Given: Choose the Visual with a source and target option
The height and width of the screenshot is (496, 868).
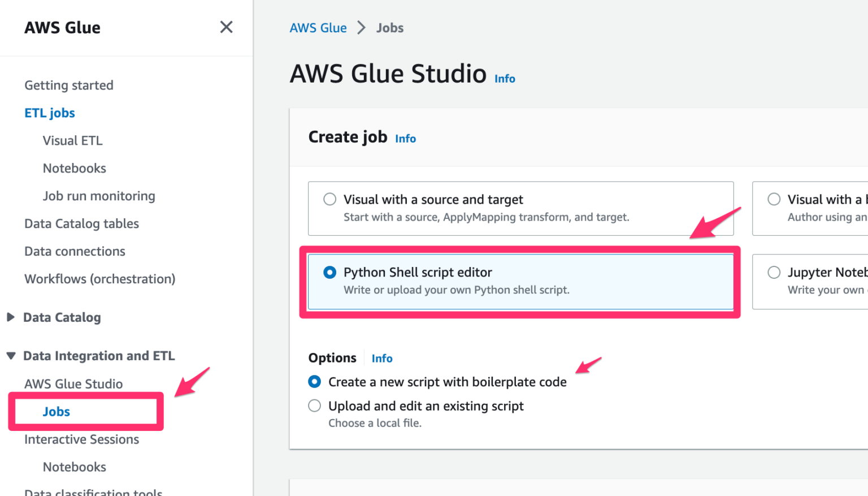Looking at the screenshot, I should click(329, 199).
